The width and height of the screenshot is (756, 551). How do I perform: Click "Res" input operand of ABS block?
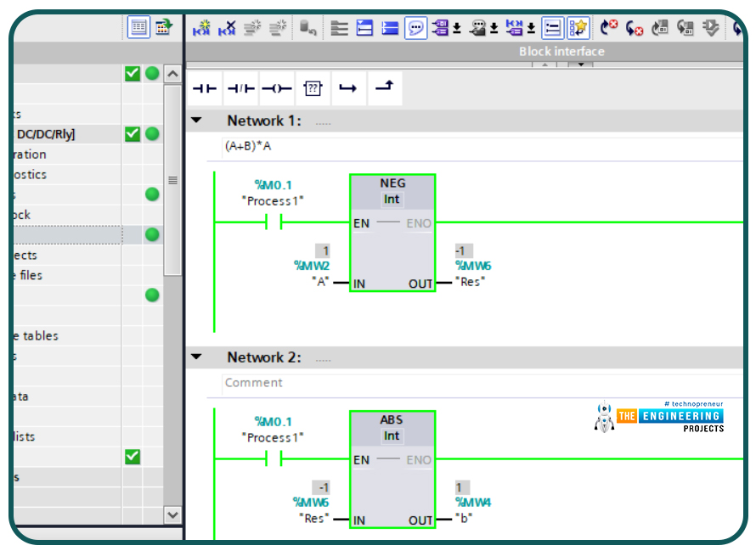coord(312,510)
